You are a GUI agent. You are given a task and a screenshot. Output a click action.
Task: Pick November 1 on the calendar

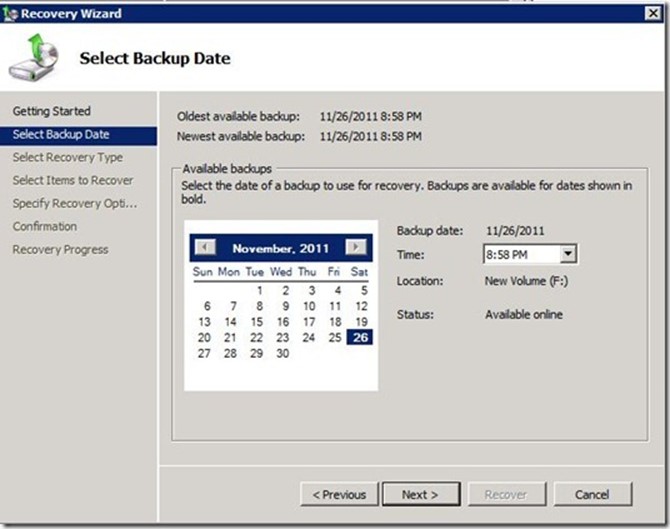point(258,291)
